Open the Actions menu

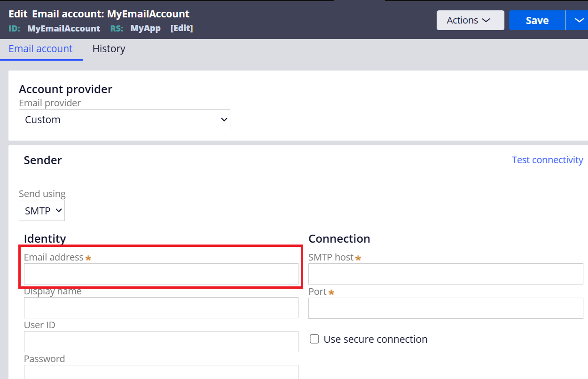(x=470, y=20)
